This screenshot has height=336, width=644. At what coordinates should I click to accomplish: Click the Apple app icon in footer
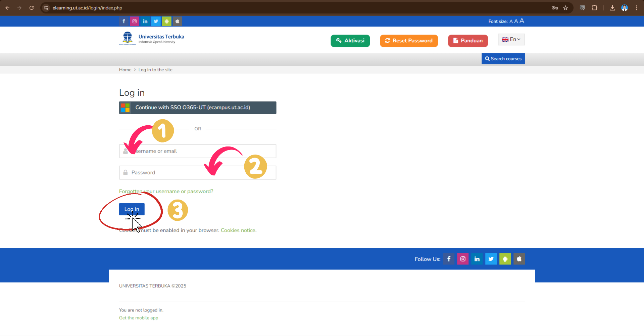(519, 259)
